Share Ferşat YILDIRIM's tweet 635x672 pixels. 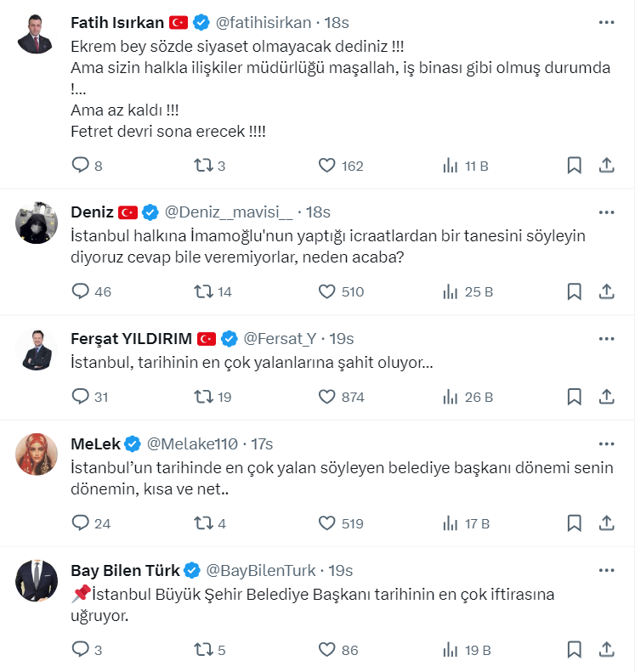(607, 397)
